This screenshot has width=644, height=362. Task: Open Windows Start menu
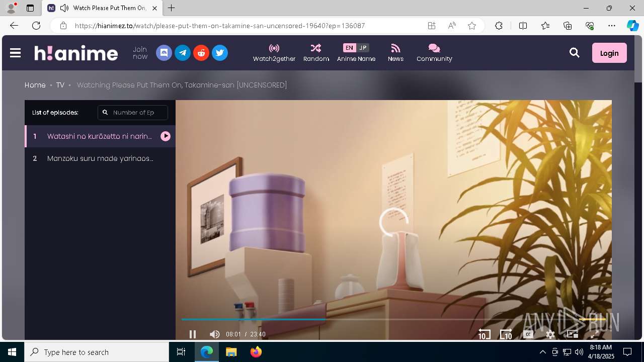point(12,352)
